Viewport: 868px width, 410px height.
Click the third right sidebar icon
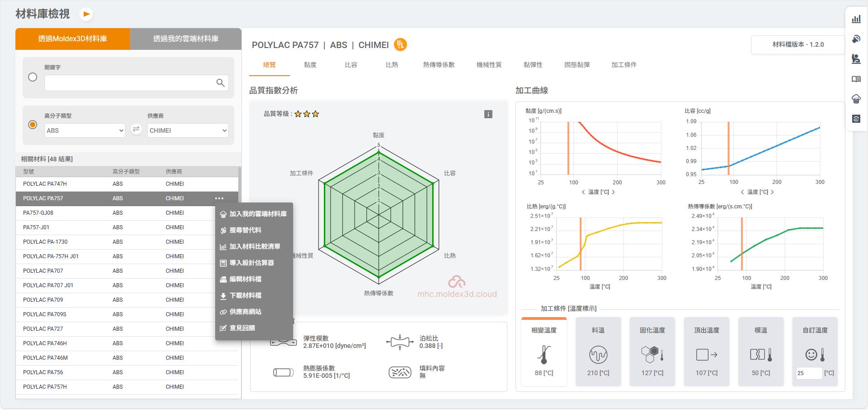point(856,59)
